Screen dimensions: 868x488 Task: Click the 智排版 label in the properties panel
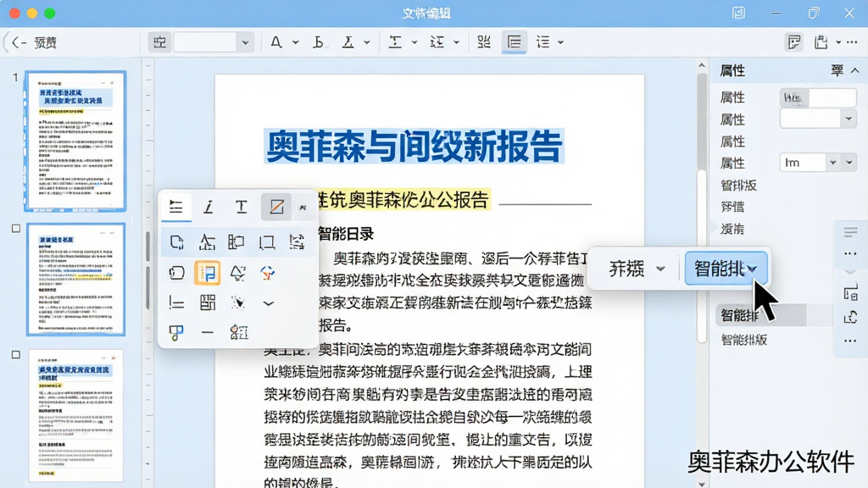(738, 186)
